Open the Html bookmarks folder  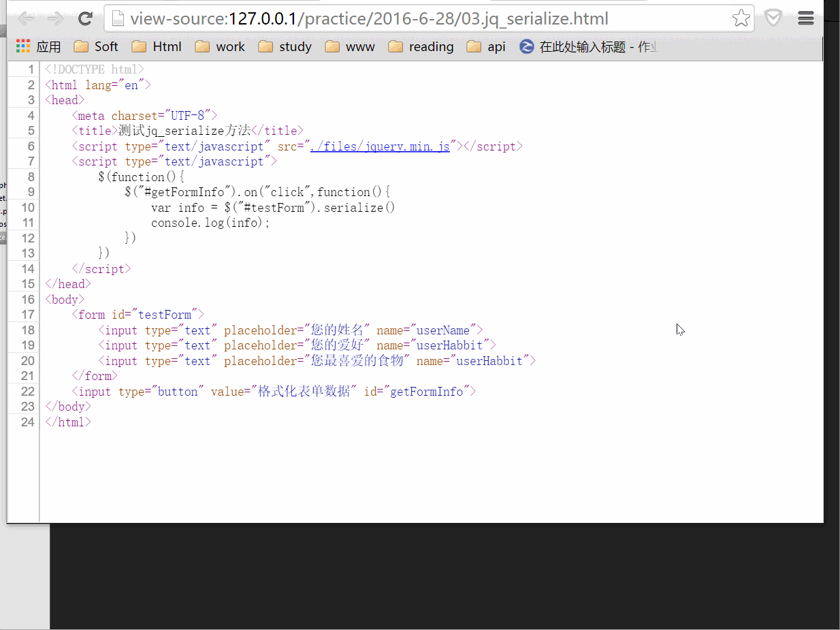(157, 46)
